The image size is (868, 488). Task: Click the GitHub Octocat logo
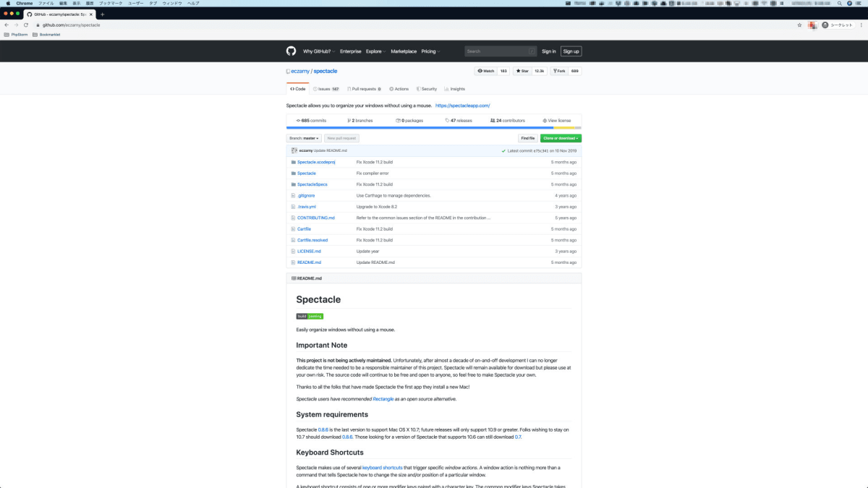pyautogui.click(x=291, y=51)
